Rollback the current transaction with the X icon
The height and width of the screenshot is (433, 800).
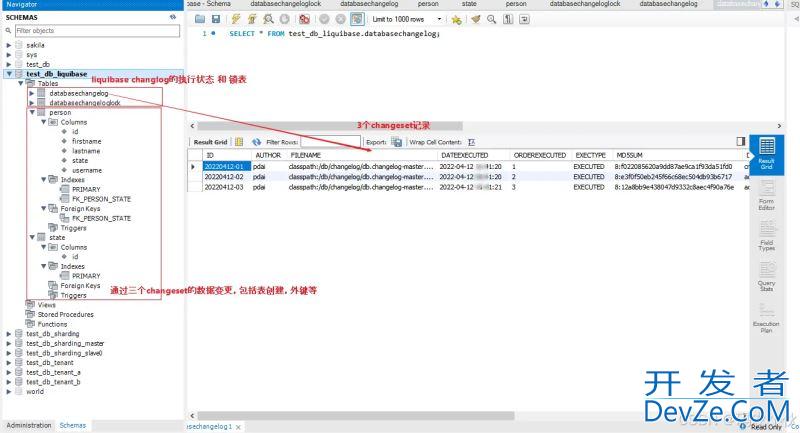pyautogui.click(x=340, y=19)
